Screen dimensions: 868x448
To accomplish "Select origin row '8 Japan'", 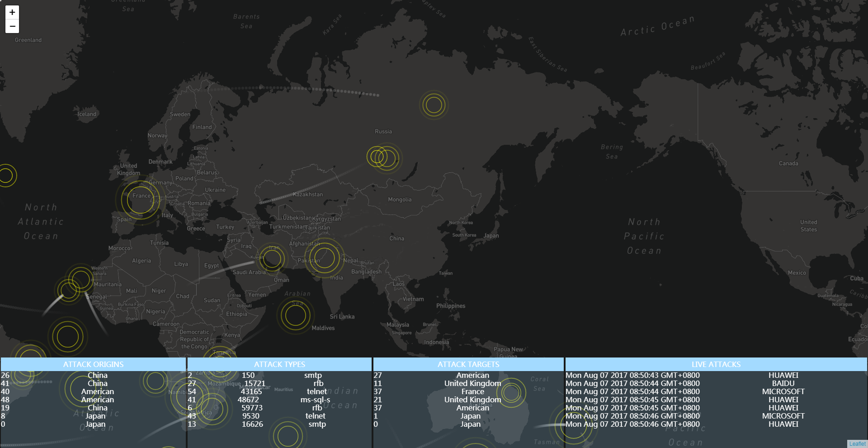I will pos(93,416).
